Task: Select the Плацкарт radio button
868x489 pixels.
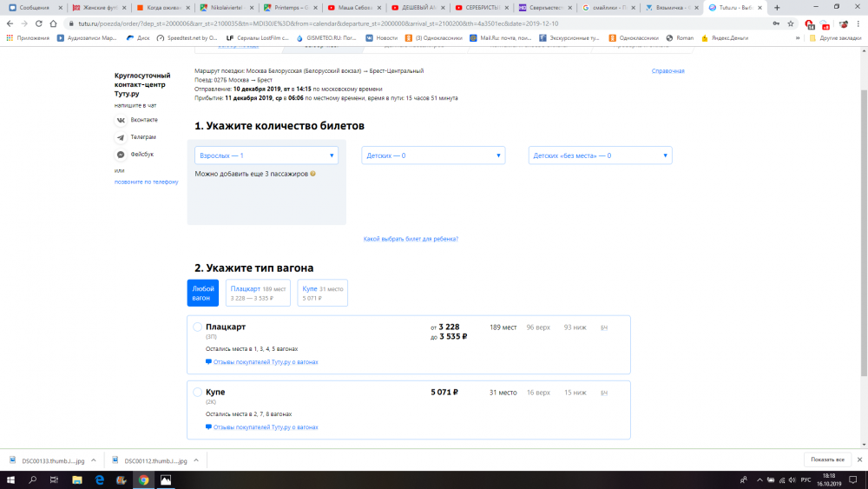Action: [198, 327]
